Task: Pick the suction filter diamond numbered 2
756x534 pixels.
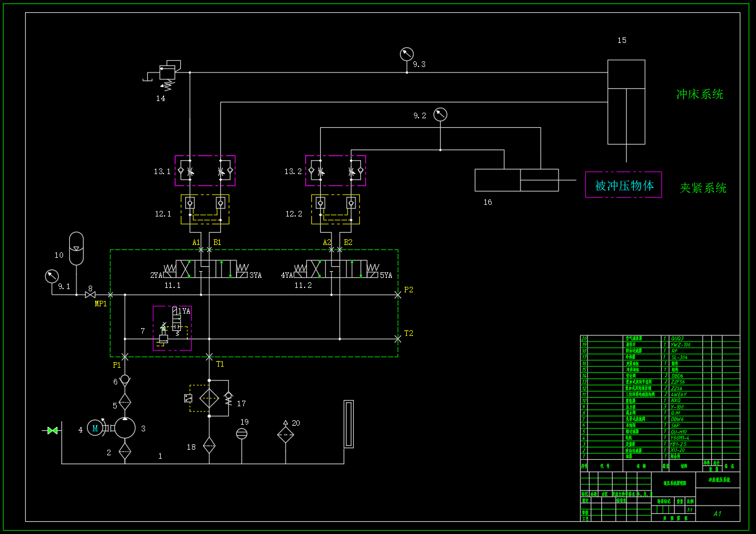Action: 125,451
